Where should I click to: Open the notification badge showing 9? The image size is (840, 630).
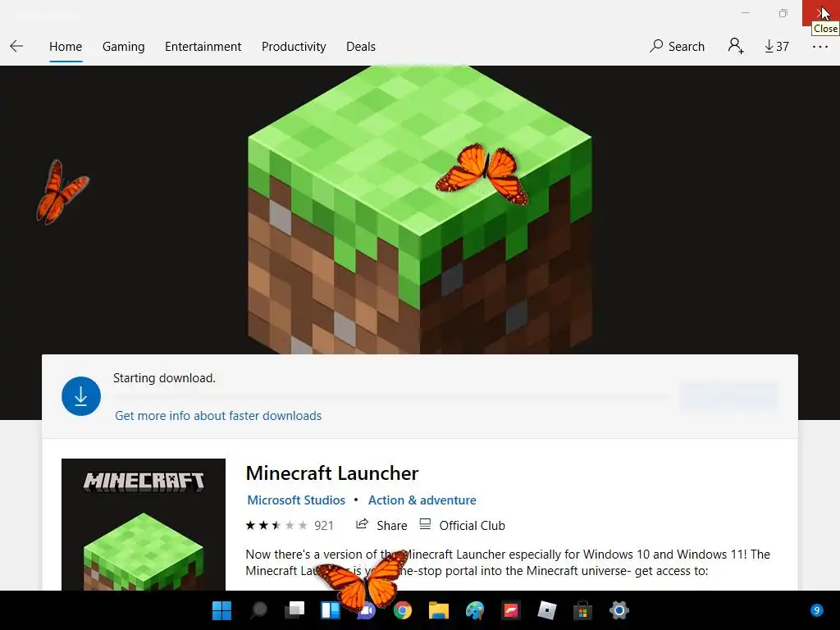[x=816, y=610]
